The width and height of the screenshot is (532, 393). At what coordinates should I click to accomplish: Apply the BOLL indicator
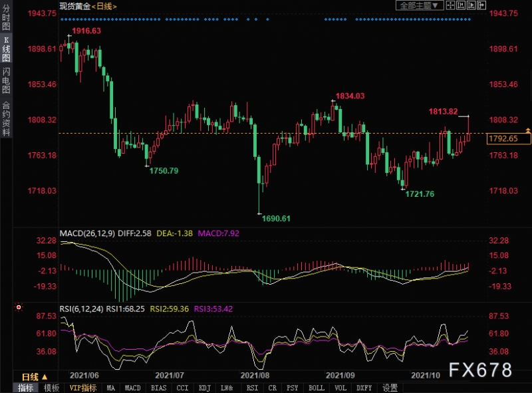click(317, 388)
